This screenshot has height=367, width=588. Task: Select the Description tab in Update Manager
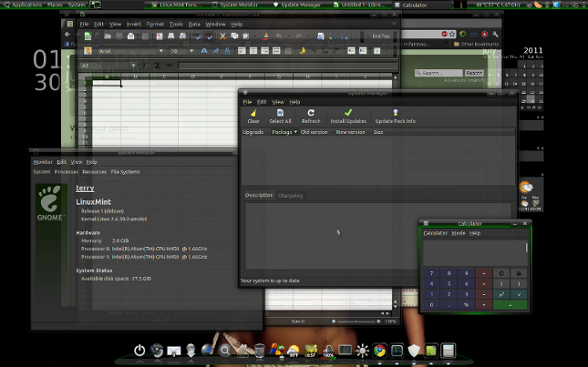pyautogui.click(x=259, y=195)
